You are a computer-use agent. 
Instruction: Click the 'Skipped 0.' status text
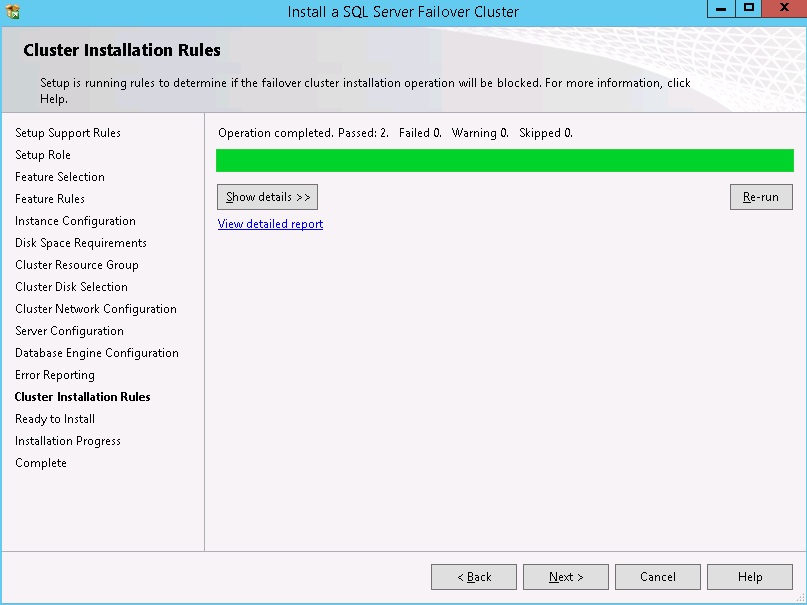pyautogui.click(x=546, y=133)
